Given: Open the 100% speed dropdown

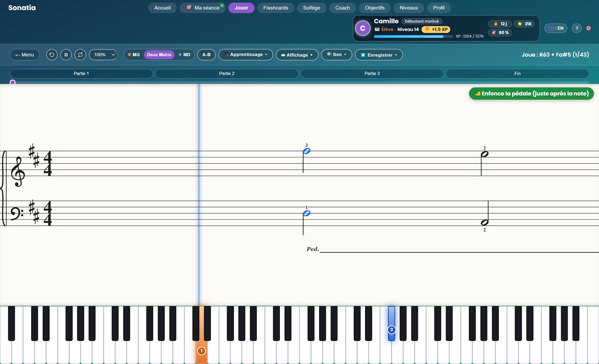Looking at the screenshot, I should (x=103, y=55).
